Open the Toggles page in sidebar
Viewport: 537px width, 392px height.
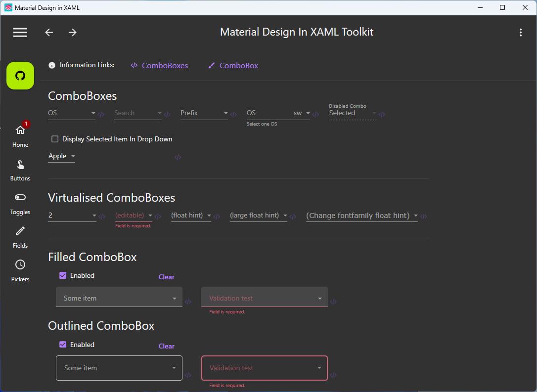20,204
